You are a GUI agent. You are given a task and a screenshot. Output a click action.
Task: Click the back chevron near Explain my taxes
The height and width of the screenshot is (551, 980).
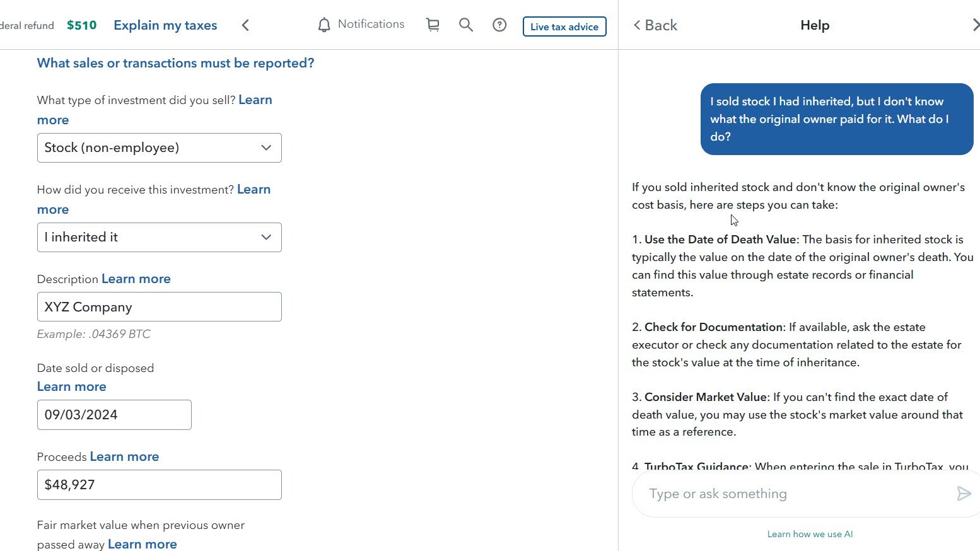point(245,25)
